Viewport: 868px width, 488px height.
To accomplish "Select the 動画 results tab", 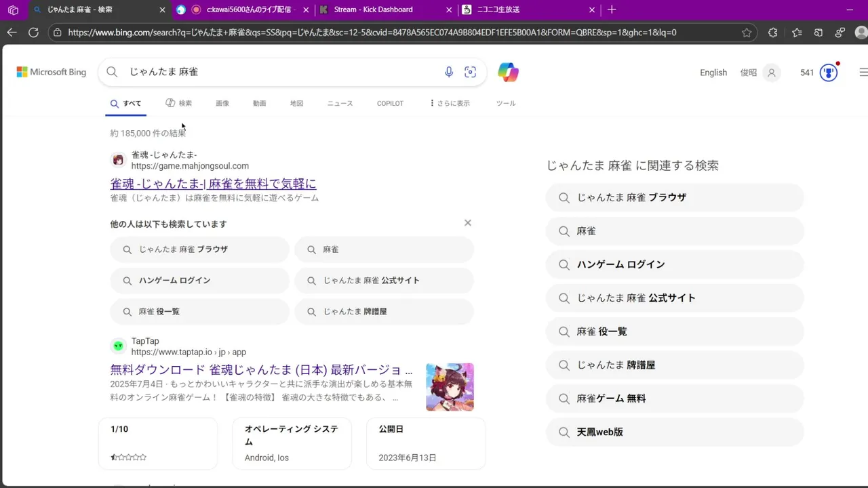I will (259, 104).
